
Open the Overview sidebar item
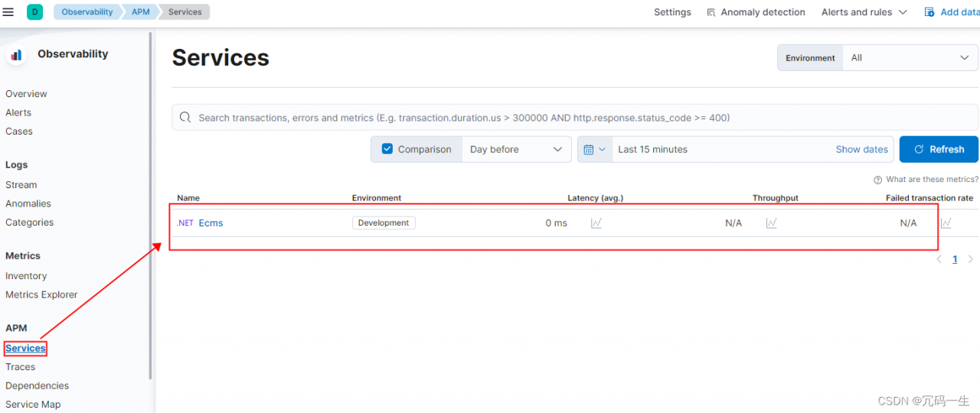[26, 94]
